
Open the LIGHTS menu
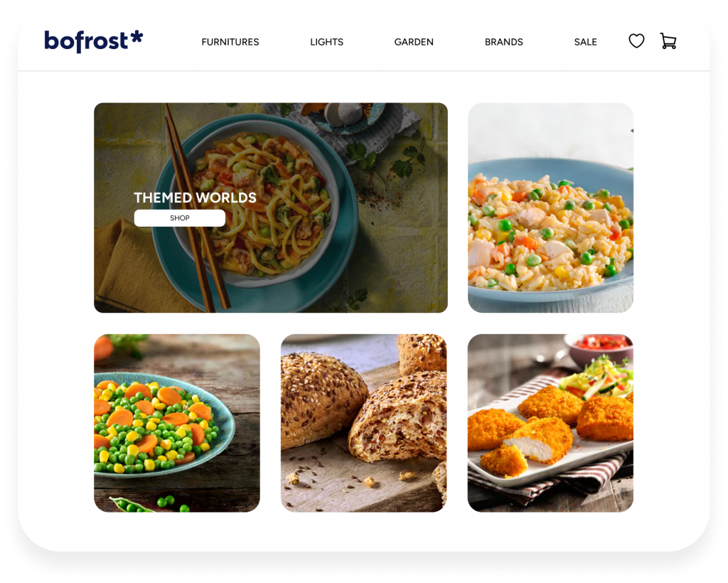click(327, 42)
